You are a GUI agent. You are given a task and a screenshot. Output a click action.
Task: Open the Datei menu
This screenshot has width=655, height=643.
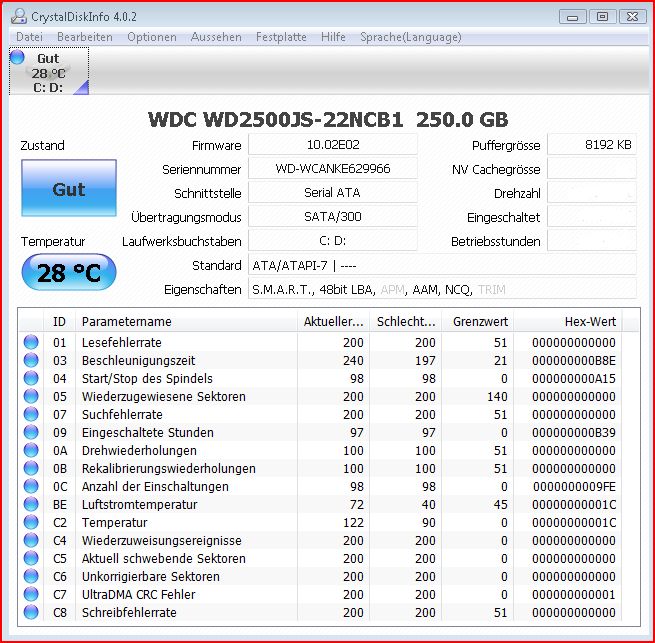click(29, 37)
